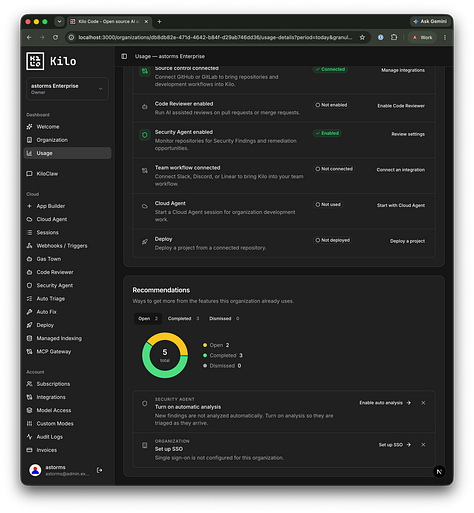Open a new browser tab
Image resolution: width=474 pixels, height=513 pixels.
(x=159, y=22)
